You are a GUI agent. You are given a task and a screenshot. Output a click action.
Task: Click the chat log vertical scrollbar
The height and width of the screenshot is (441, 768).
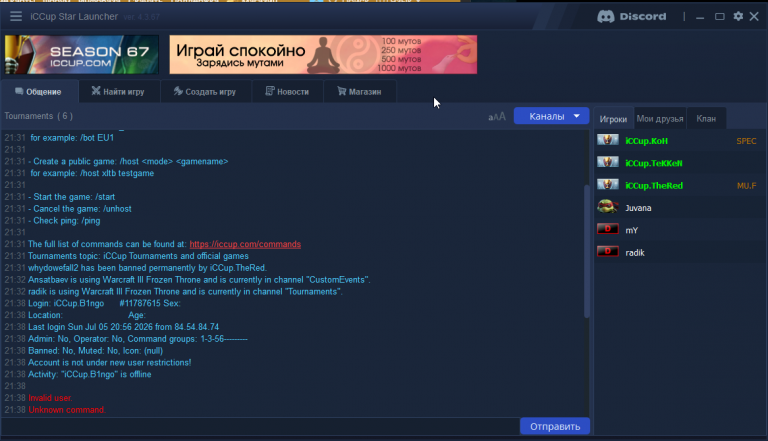point(587,251)
